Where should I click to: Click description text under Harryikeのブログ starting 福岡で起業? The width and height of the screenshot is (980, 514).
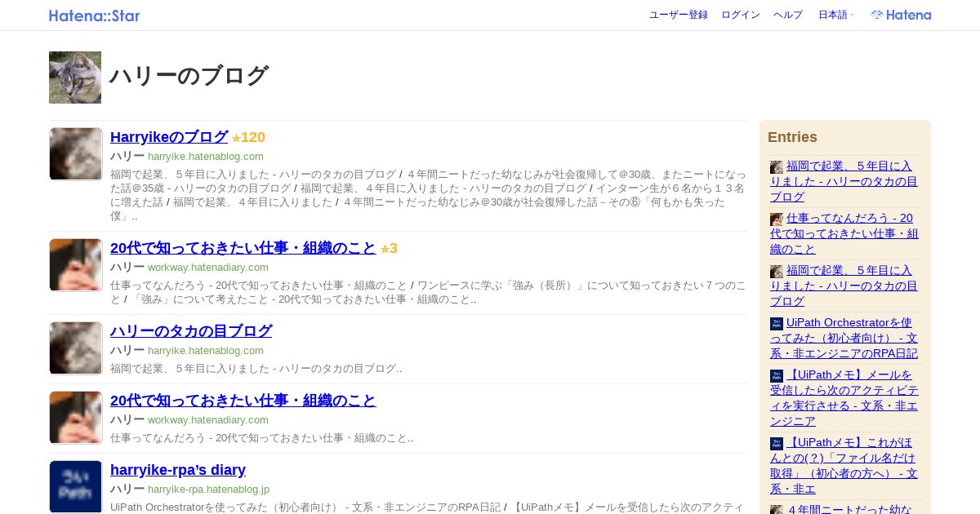point(428,195)
